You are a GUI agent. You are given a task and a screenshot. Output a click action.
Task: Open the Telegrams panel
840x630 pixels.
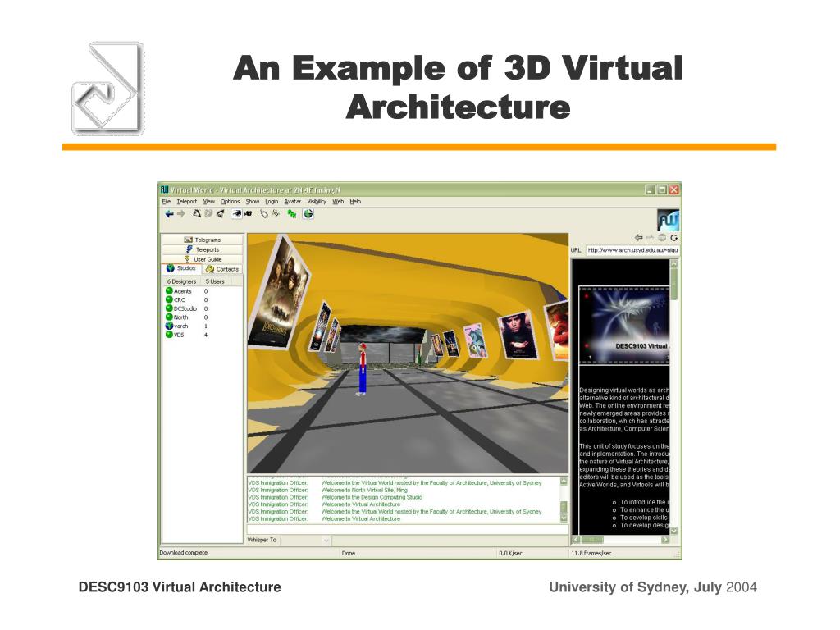point(203,240)
